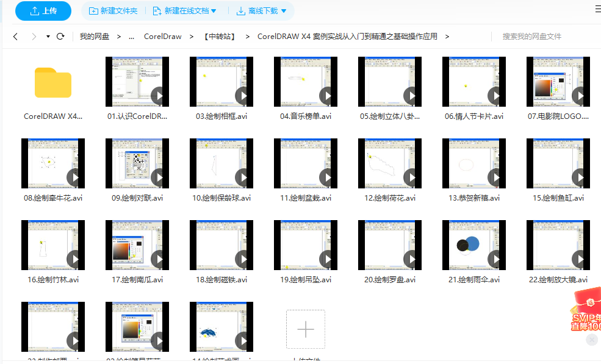
Task: Open thumbnail of 05.绘制立体八卦 video
Action: [390, 82]
